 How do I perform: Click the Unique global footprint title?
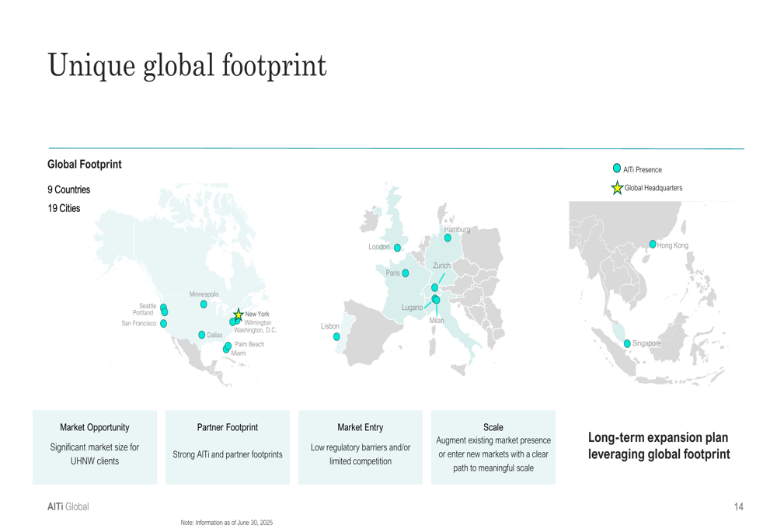pos(186,65)
